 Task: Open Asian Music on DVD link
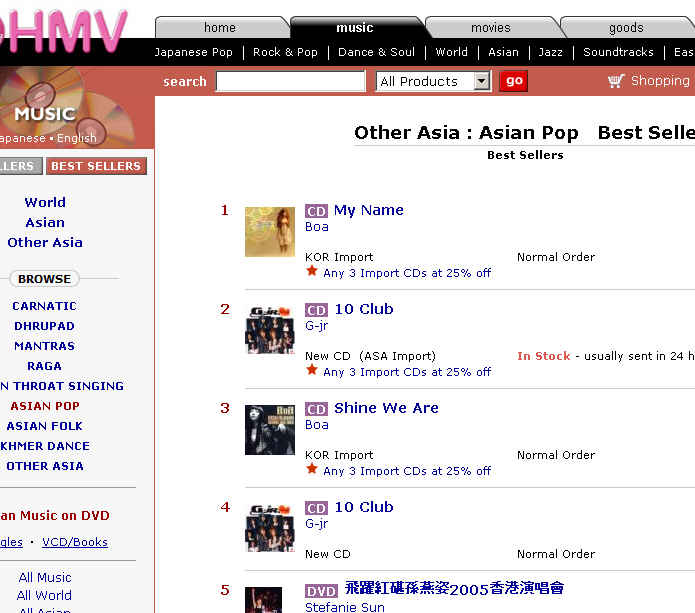click(x=55, y=515)
